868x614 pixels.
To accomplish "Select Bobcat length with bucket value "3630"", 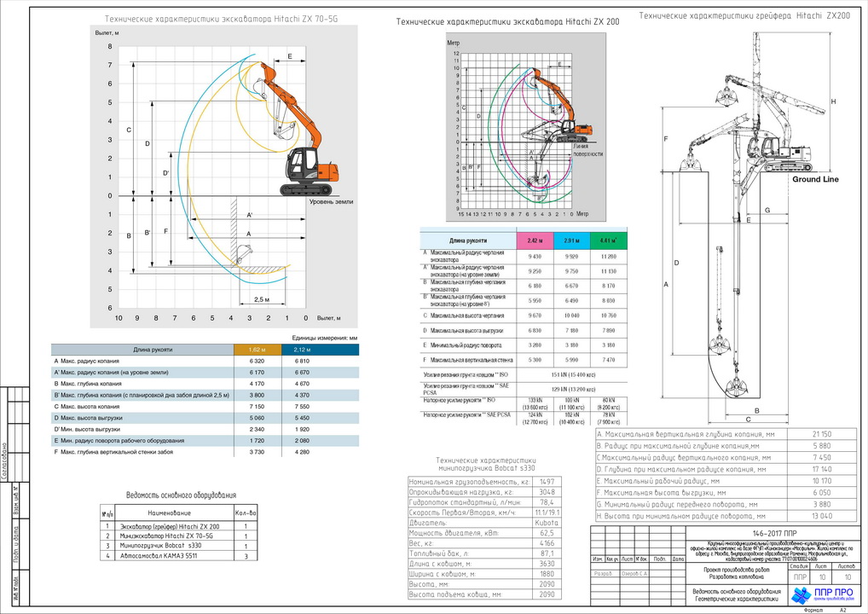I will 547,564.
